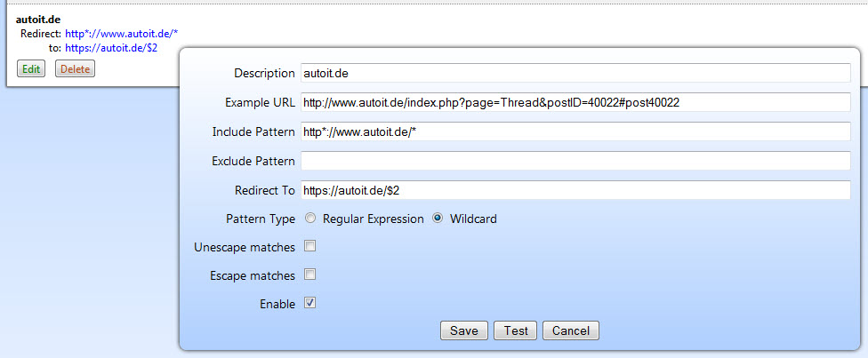Image resolution: width=868 pixels, height=358 pixels.
Task: Cancel the redirect edit dialog
Action: coord(571,330)
